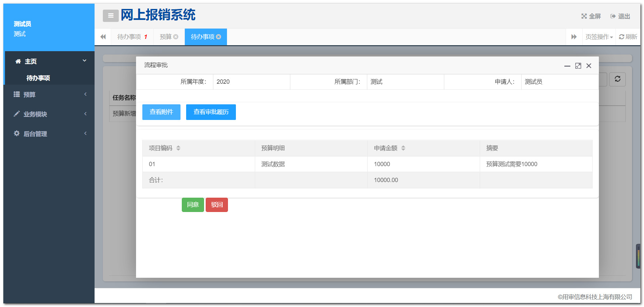
Task: Expand the 预算 sidebar menu
Action: (x=49, y=95)
